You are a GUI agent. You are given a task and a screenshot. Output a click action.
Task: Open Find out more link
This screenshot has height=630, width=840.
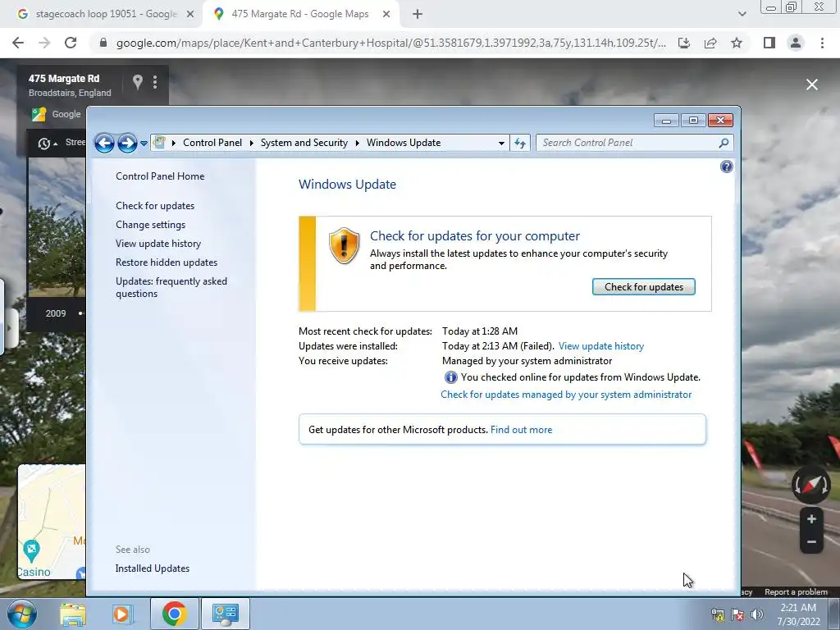click(521, 430)
